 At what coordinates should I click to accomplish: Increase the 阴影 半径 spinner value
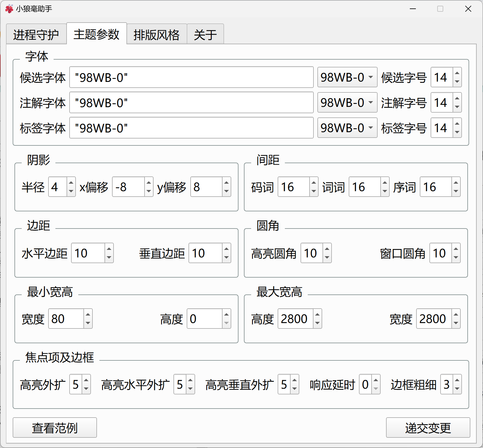(71, 182)
